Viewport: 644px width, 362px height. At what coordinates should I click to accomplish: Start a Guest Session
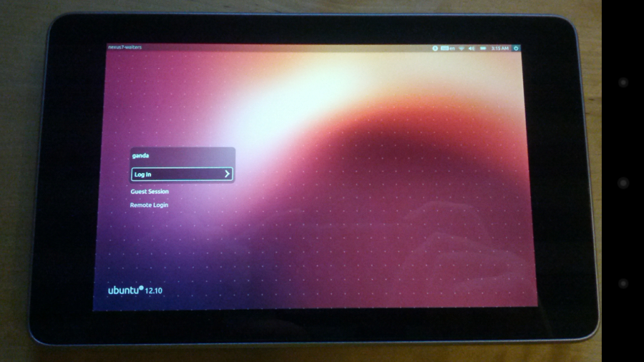coord(150,192)
